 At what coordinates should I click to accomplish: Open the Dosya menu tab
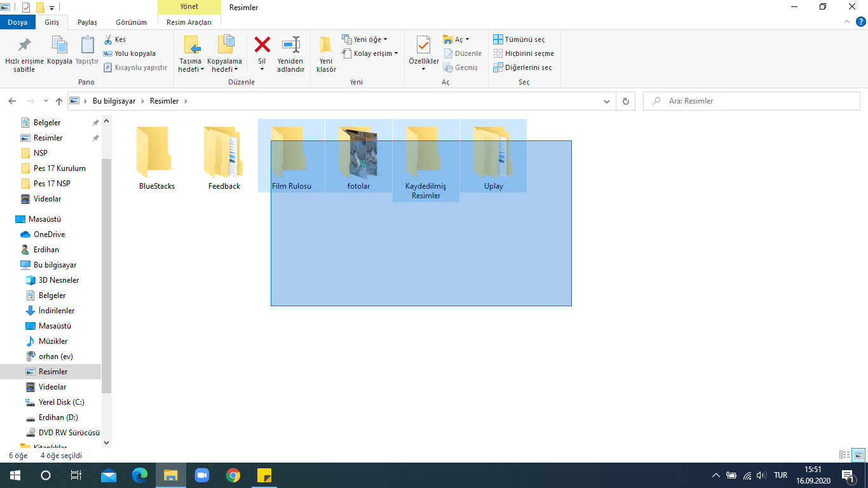pyautogui.click(x=17, y=22)
